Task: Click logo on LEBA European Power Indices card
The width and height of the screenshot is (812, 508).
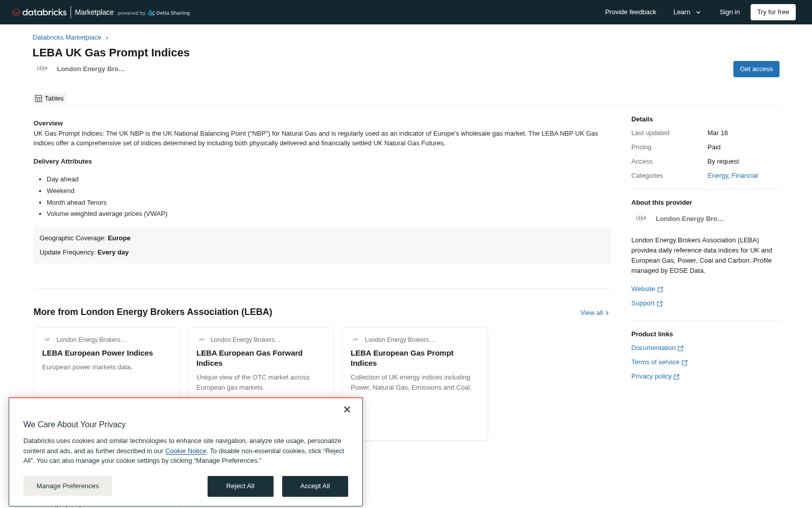Action: coord(47,340)
